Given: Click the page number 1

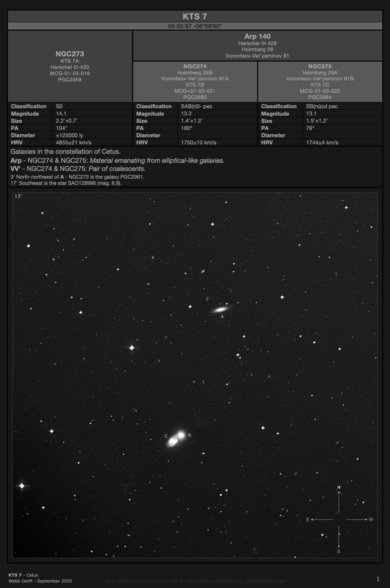Looking at the screenshot, I should point(378,579).
